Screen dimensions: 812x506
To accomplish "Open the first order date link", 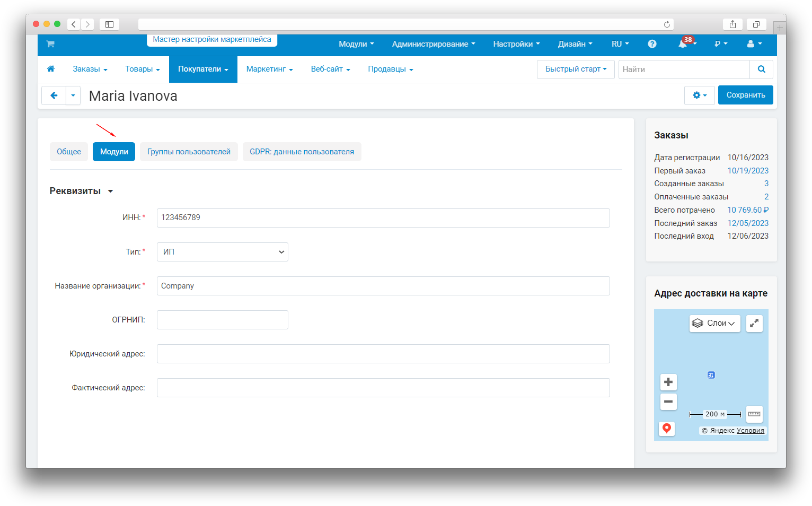I will [x=747, y=171].
